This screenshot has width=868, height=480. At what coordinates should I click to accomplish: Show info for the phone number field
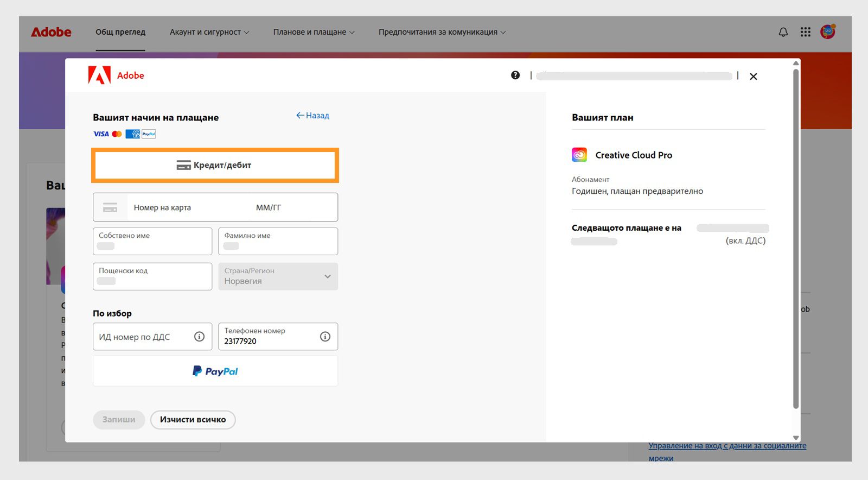pos(325,337)
